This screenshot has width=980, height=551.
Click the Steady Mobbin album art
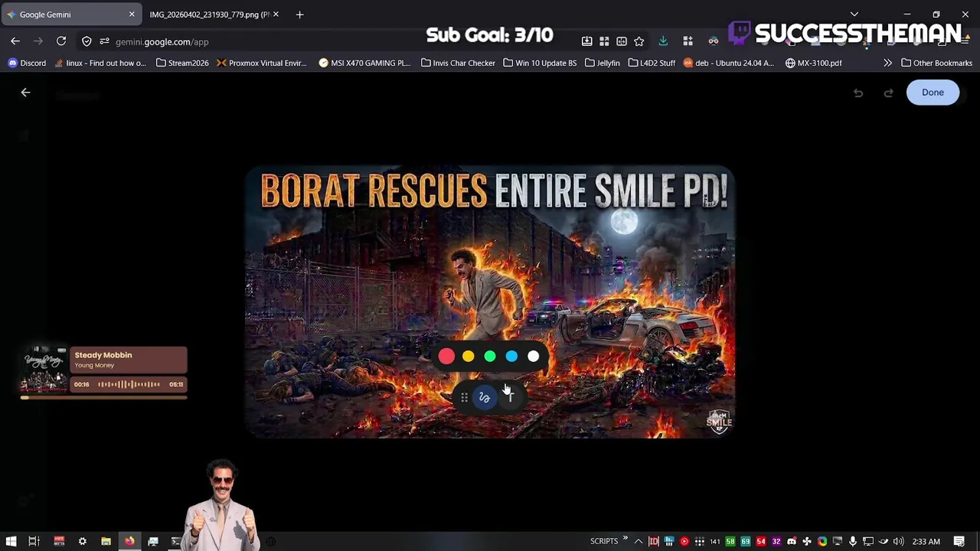pyautogui.click(x=45, y=370)
